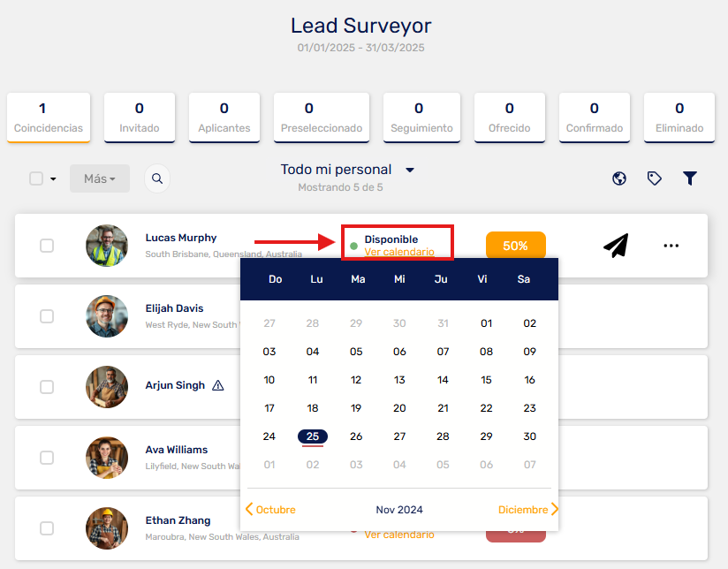
Task: Select date 19 in the calendar
Action: tap(356, 408)
